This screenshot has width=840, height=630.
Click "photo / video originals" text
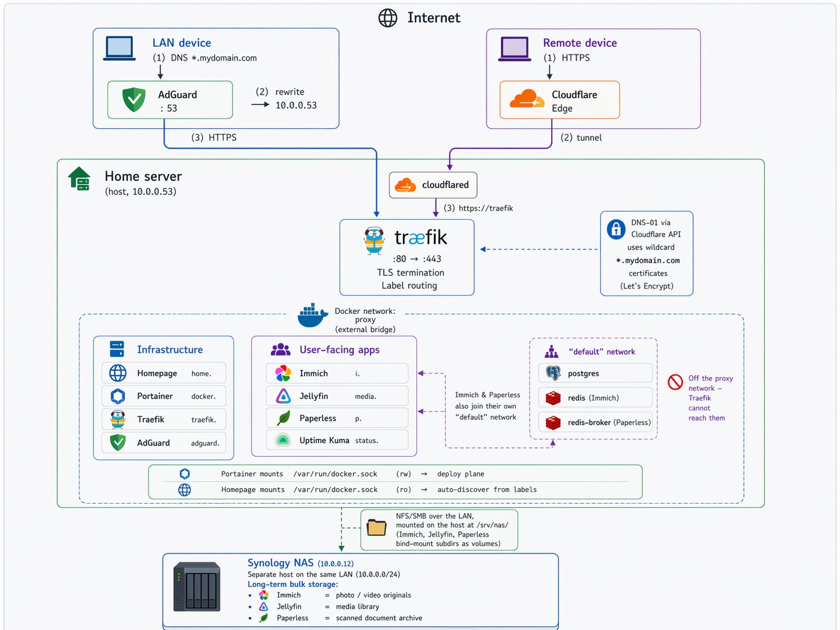[x=373, y=595]
